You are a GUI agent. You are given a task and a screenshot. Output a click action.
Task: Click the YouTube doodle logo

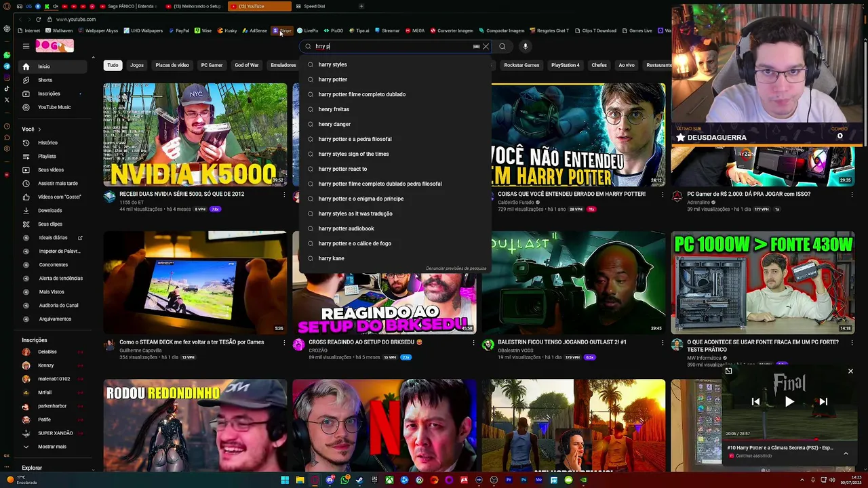tap(55, 45)
